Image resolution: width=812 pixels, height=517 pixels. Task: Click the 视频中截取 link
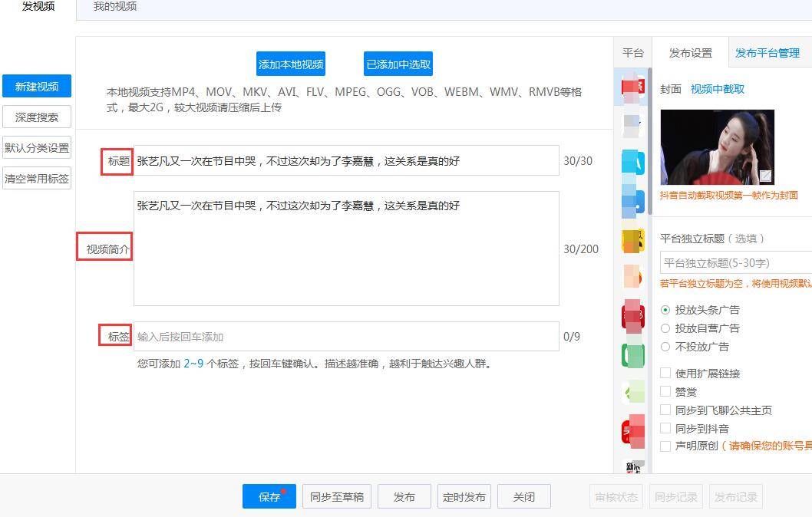click(x=718, y=89)
